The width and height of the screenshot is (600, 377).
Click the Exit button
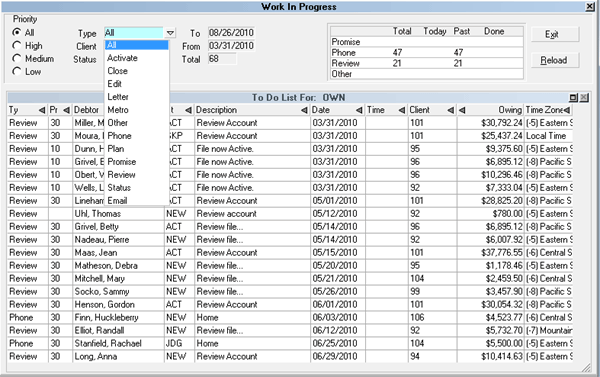click(555, 34)
